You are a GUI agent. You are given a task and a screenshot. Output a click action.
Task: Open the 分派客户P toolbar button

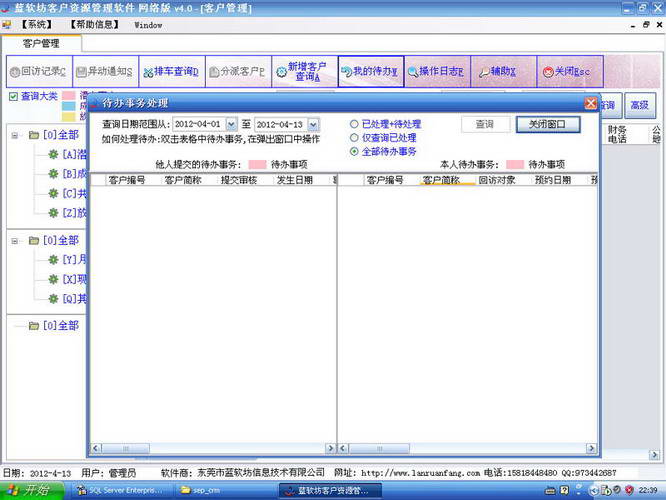pyautogui.click(x=238, y=72)
